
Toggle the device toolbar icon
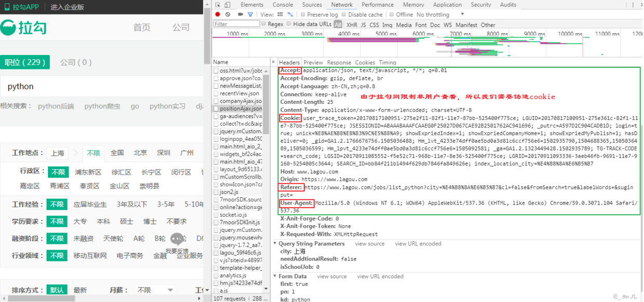[x=227, y=5]
